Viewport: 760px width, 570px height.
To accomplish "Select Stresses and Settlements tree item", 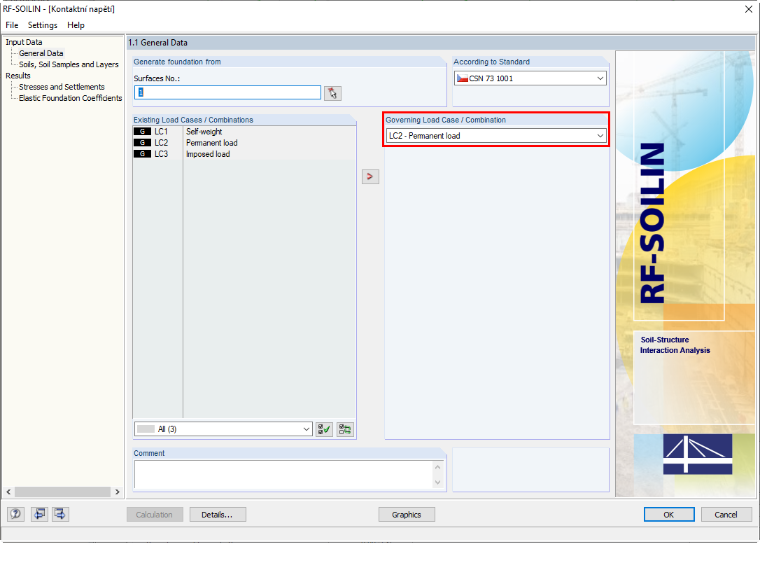I will [62, 87].
